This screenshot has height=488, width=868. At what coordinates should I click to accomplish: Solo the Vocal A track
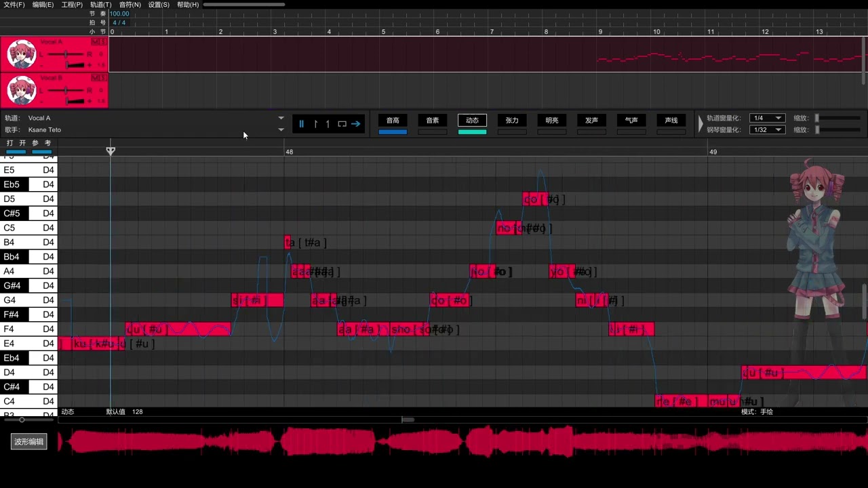tap(102, 42)
